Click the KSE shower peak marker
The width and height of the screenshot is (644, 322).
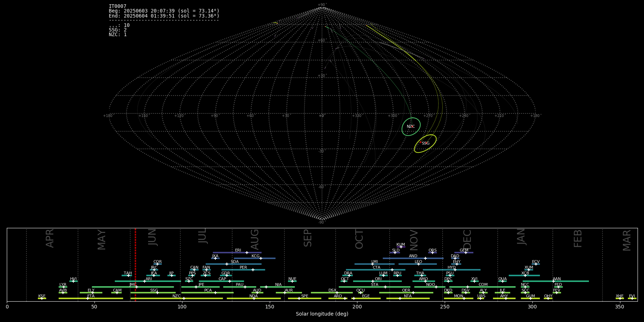click(x=42, y=298)
